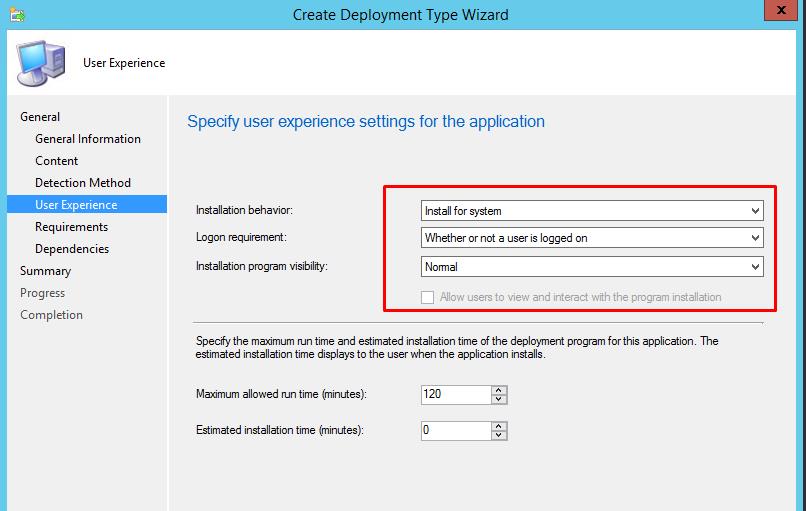The width and height of the screenshot is (806, 511).
Task: Open the Installation behavior dropdown
Action: point(592,211)
